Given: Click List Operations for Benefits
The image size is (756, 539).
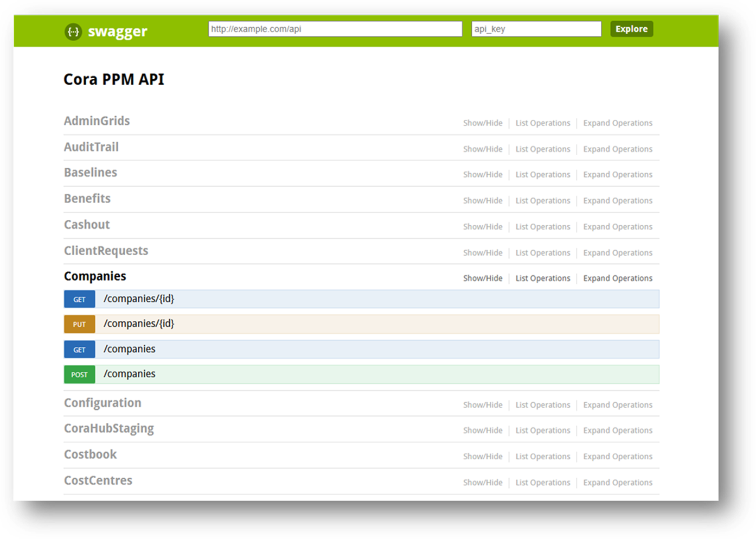Looking at the screenshot, I should [543, 201].
